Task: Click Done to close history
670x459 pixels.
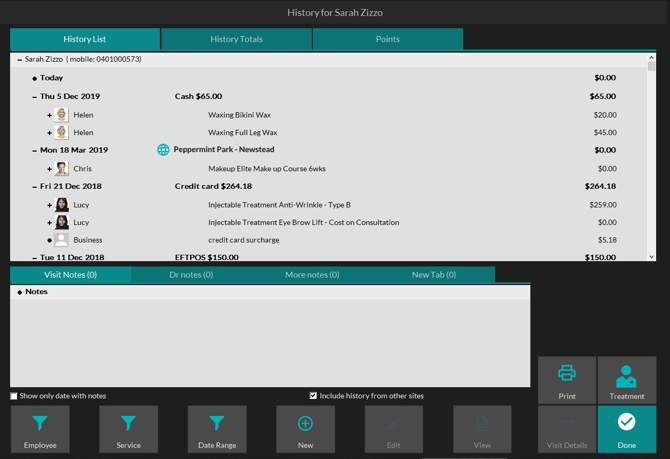Action: click(627, 429)
